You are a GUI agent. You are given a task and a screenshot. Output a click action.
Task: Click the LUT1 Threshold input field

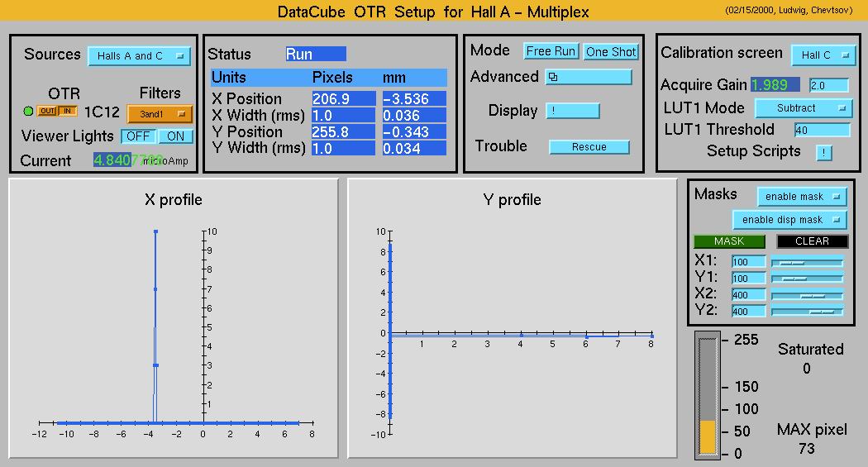pyautogui.click(x=822, y=130)
